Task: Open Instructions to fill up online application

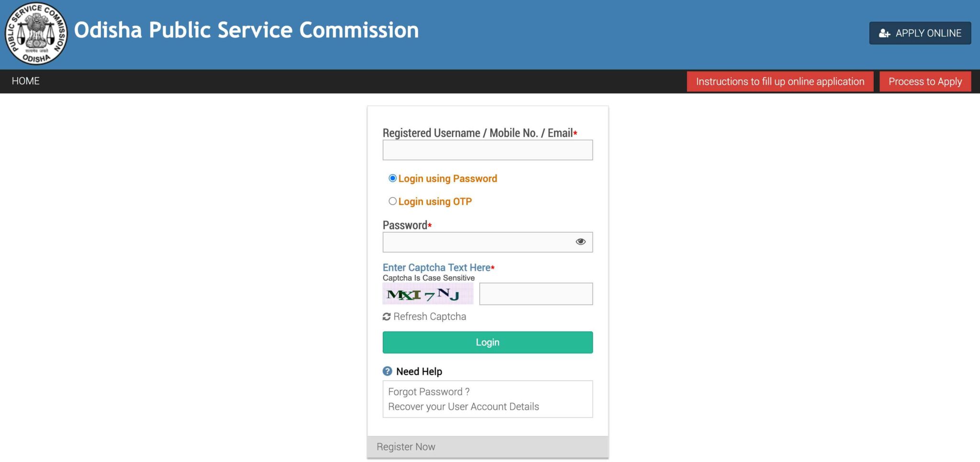Action: (x=780, y=81)
